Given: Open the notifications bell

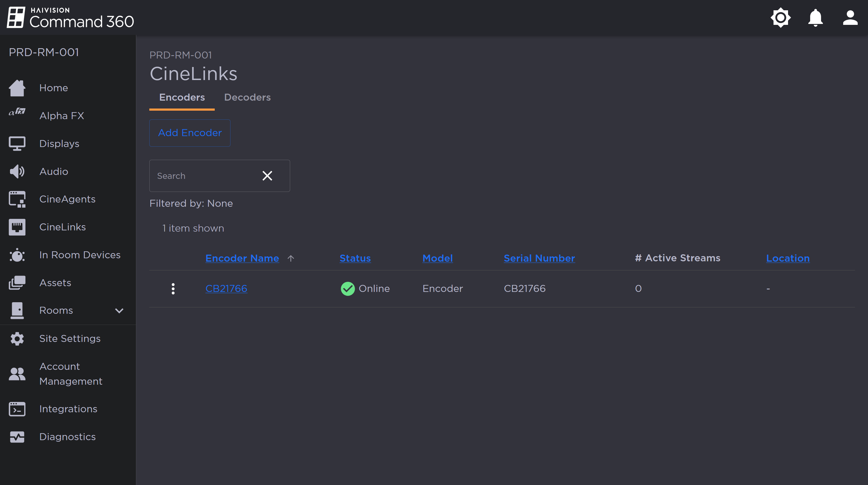Looking at the screenshot, I should click(815, 18).
